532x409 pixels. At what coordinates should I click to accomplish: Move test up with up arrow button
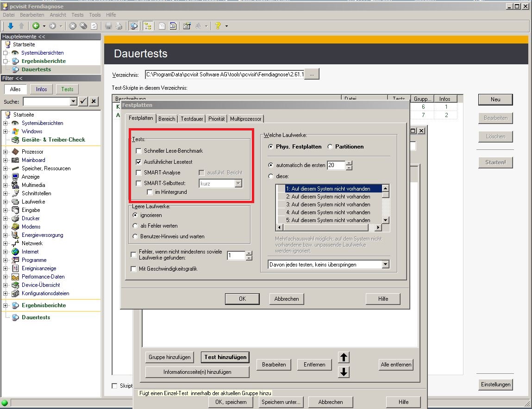coord(344,357)
